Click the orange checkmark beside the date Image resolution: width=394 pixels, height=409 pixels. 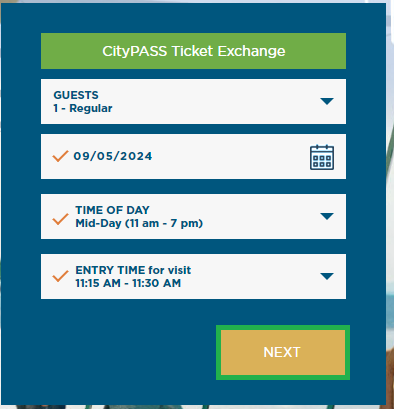point(60,156)
